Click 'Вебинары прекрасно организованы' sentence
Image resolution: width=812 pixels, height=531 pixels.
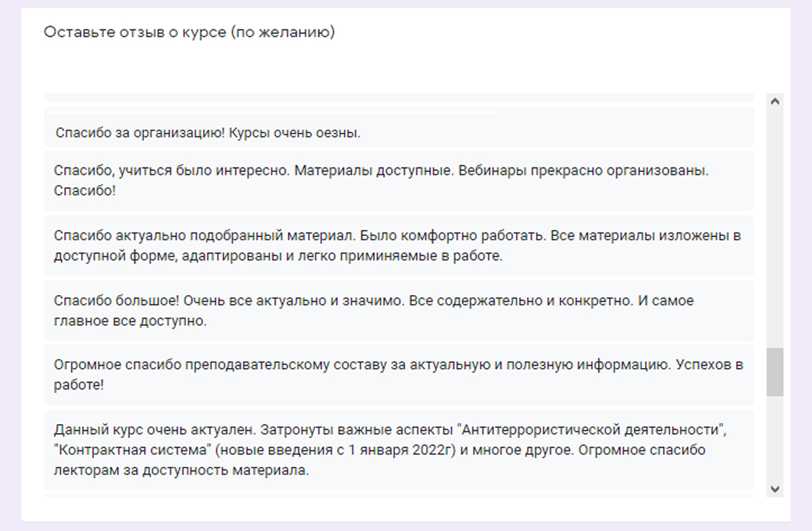pos(582,170)
